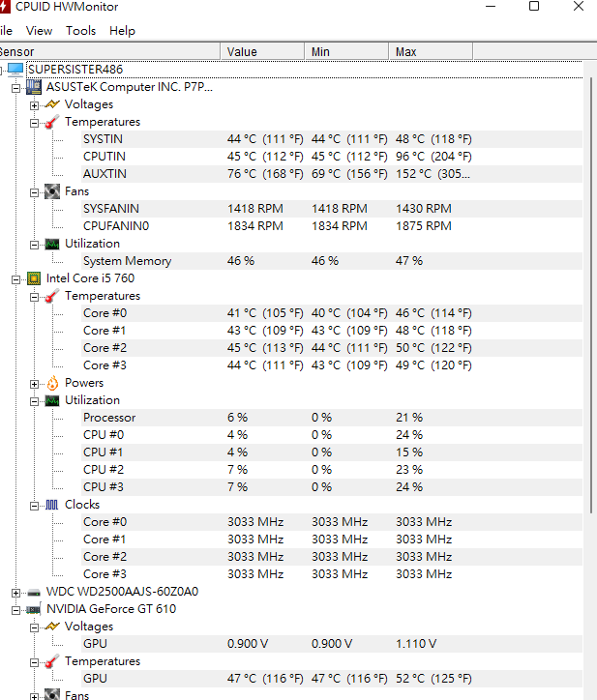The width and height of the screenshot is (597, 700).
Task: Collapse the motherboard Fans node
Action: pos(35,192)
